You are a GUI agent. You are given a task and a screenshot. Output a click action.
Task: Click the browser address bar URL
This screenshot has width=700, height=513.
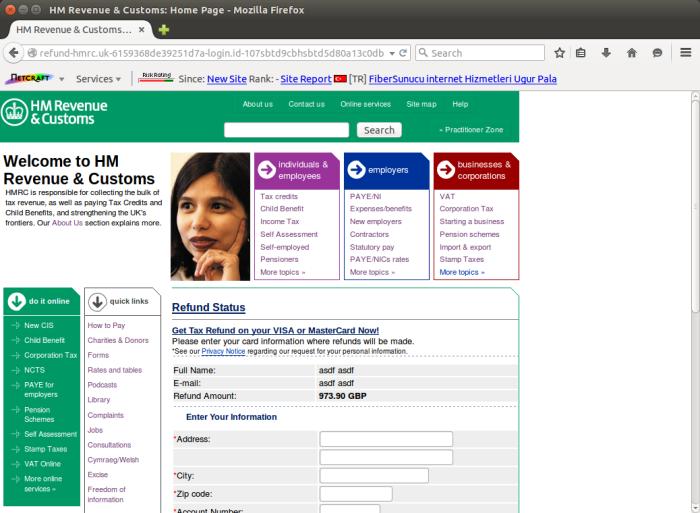[212, 53]
